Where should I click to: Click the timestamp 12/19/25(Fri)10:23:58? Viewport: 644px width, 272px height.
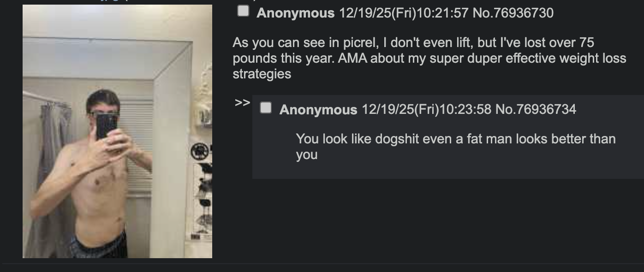click(426, 109)
